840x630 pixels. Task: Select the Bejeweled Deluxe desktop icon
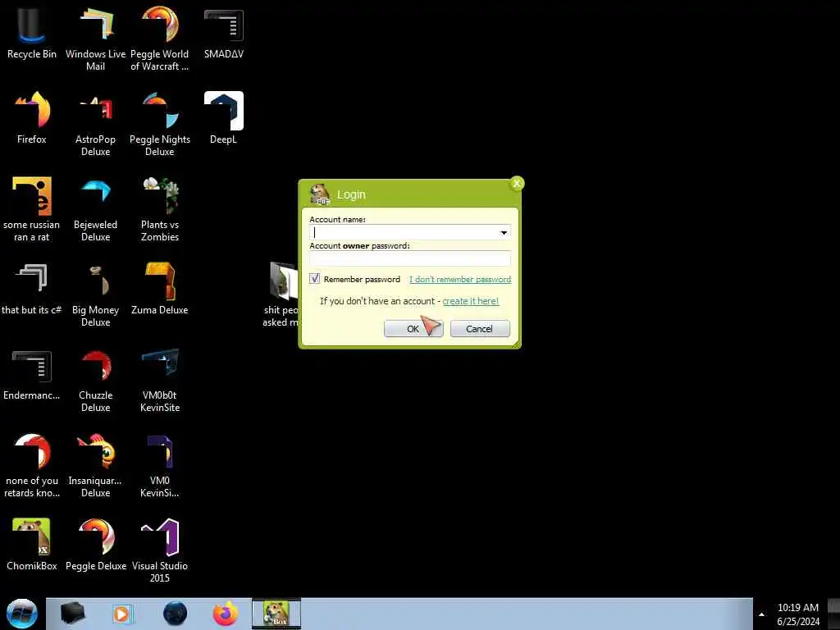pos(95,209)
